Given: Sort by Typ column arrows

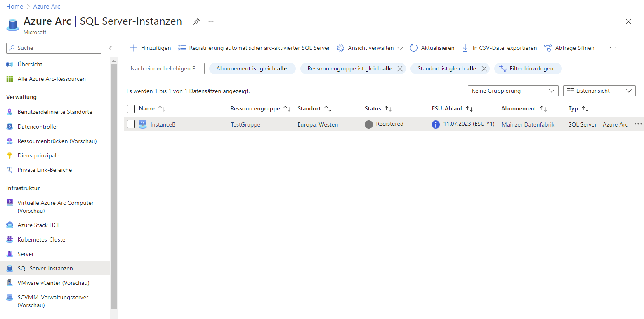Looking at the screenshot, I should 585,109.
